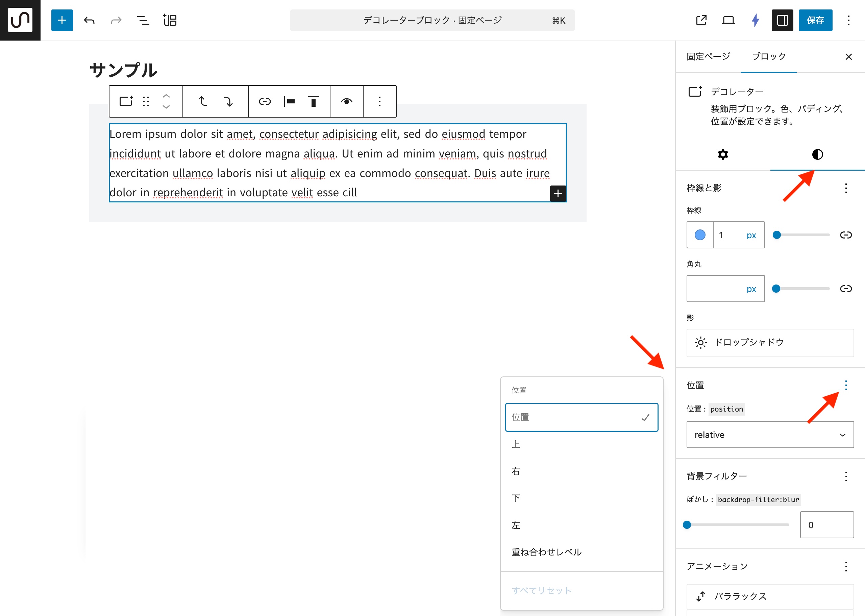Screen dimensions: 865x616
Task: Expand the ドロップシャドウ shadow option
Action: 770,343
